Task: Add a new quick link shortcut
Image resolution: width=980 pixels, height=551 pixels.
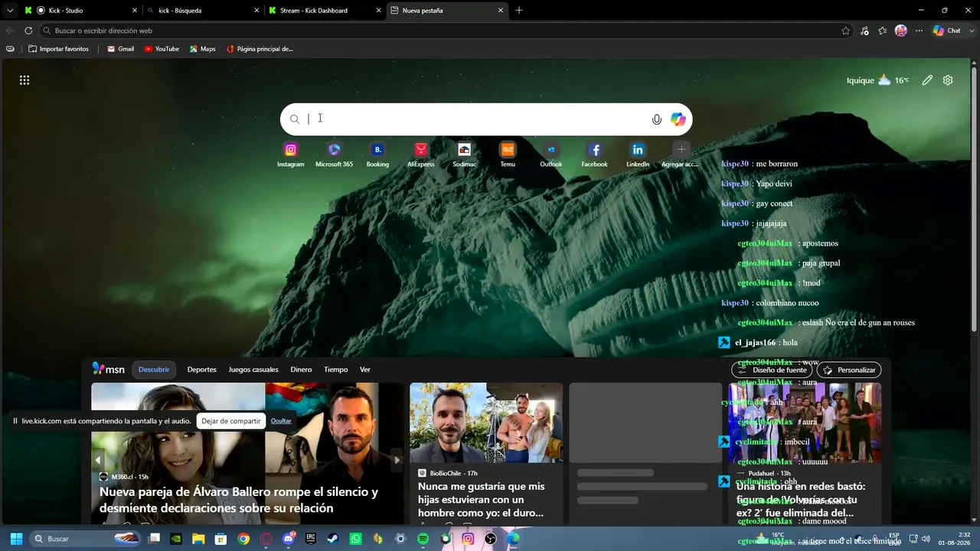Action: (681, 150)
